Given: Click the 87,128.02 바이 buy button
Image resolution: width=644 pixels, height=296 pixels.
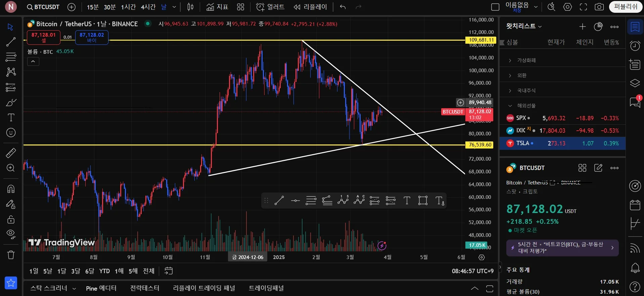Looking at the screenshot, I should pos(92,37).
